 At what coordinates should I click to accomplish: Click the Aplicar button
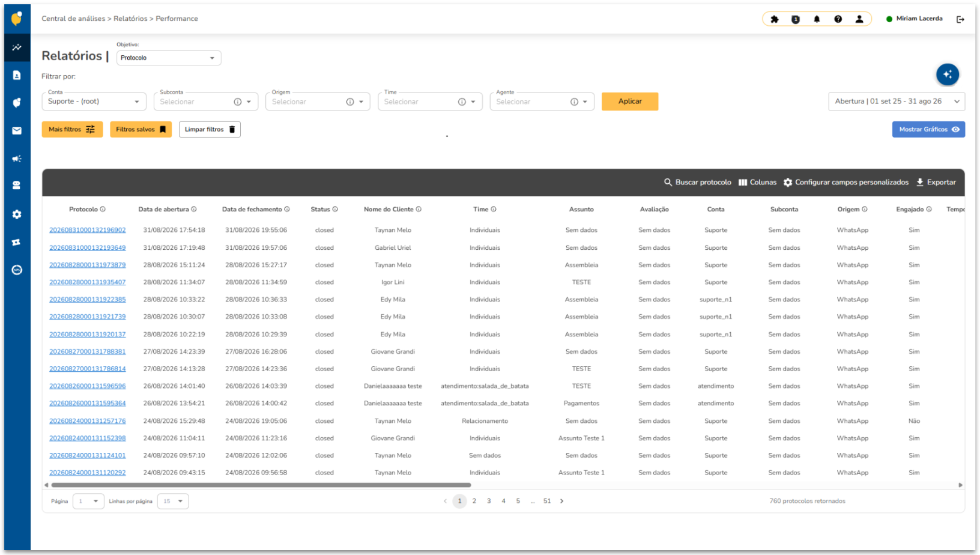pyautogui.click(x=630, y=102)
